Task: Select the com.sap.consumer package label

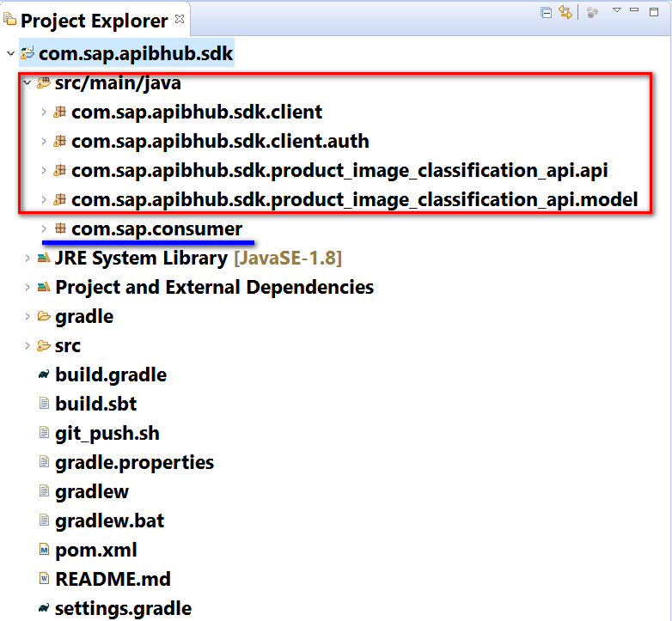Action: tap(157, 229)
